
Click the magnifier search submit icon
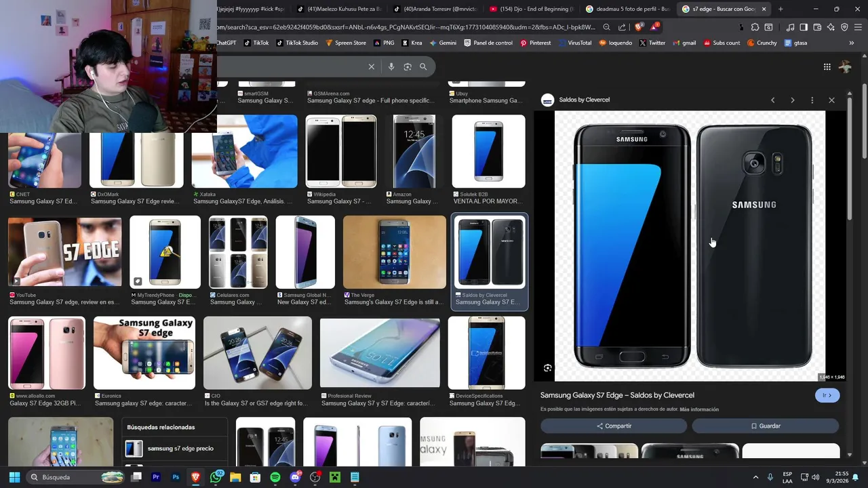pos(423,66)
